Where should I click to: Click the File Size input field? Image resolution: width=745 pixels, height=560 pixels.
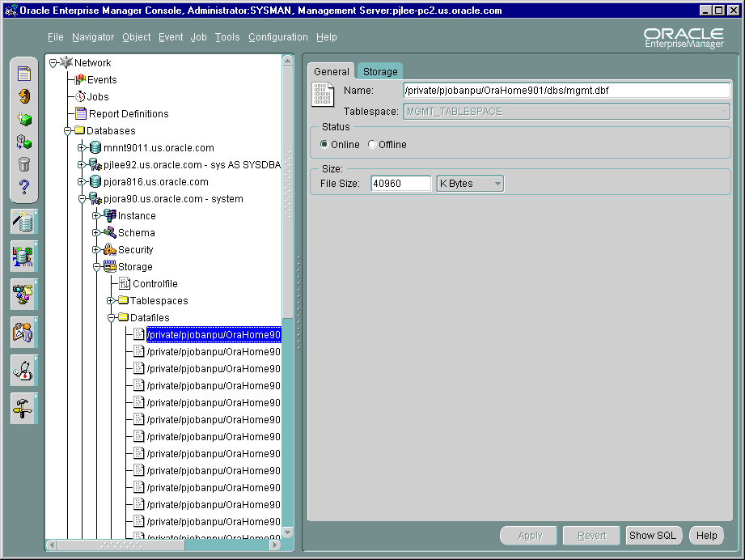point(400,184)
